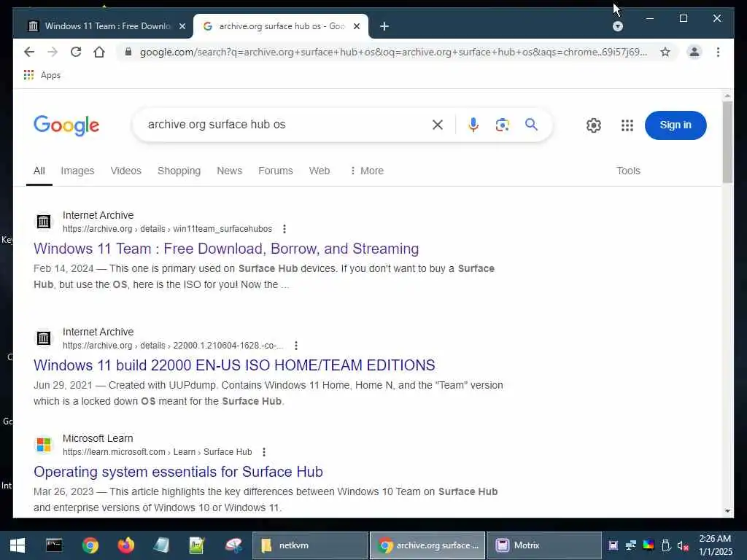Switch to the Motrix taskbar window
The height and width of the screenshot is (560, 747).
(544, 545)
